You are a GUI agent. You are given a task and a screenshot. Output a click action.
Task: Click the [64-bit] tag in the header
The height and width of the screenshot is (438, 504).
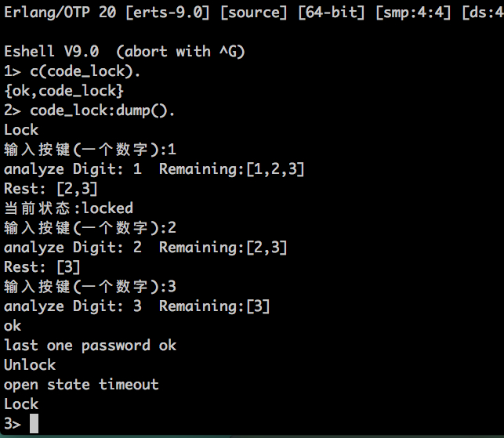332,13
